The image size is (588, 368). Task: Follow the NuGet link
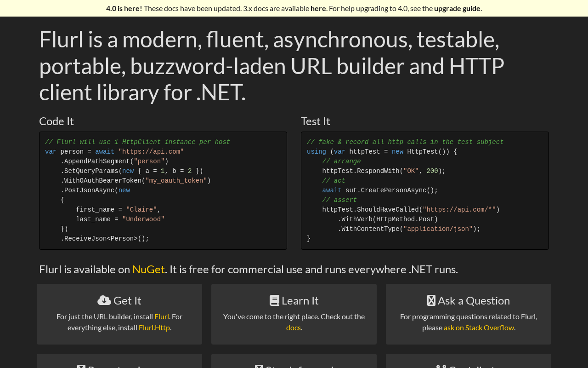point(148,269)
